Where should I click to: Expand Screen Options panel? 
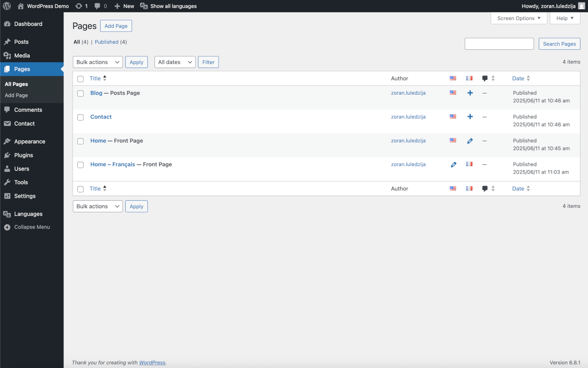519,18
